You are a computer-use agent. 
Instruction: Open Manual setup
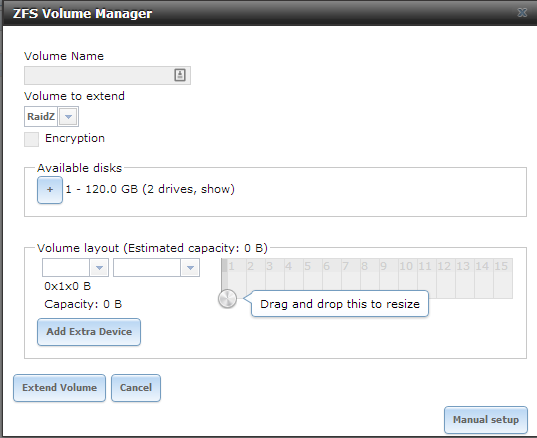click(x=486, y=420)
